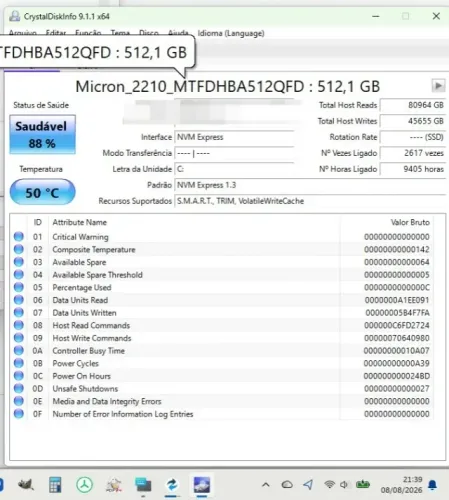Screen dimensions: 449x500
Task: Click the Unsafe Shutdowns status dot
Action: (19, 389)
